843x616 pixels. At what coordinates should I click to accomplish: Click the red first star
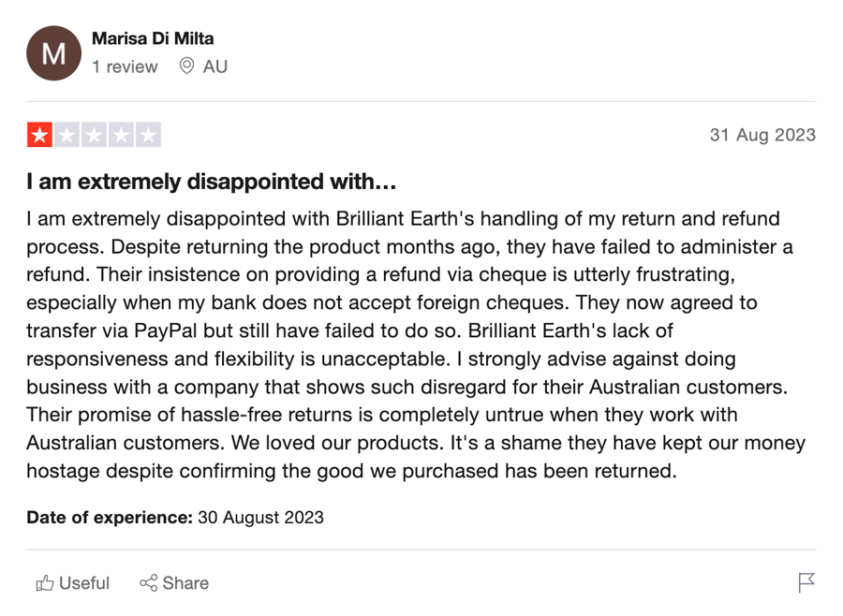(x=39, y=135)
